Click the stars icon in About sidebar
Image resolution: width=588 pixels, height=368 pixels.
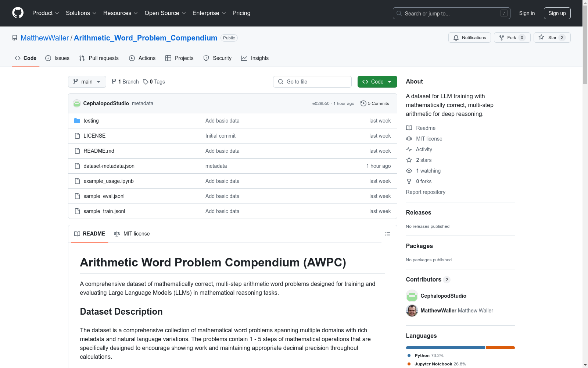click(409, 160)
